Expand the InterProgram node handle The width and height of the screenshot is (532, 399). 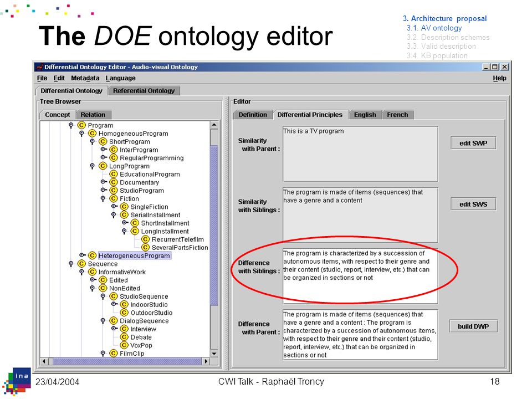104,149
